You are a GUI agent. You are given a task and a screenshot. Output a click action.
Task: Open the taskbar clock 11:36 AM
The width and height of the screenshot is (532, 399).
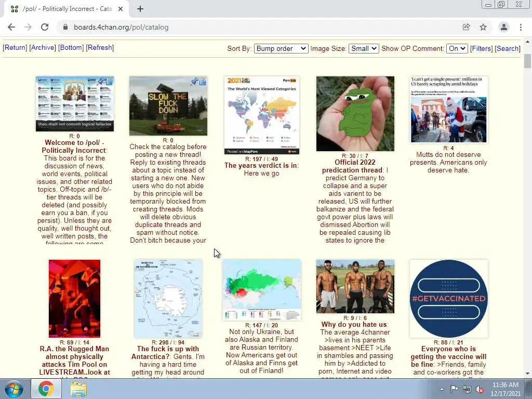[505, 389]
